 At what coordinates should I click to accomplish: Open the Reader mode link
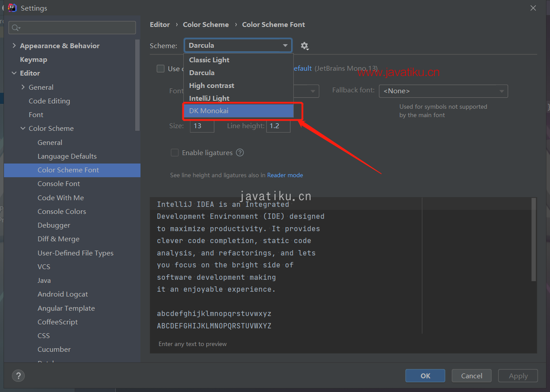tap(285, 175)
